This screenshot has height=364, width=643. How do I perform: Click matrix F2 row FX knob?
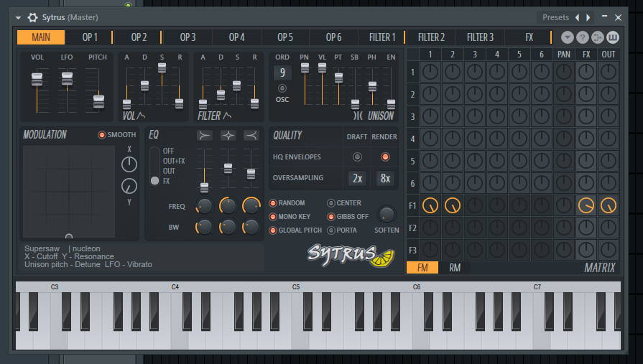[586, 228]
